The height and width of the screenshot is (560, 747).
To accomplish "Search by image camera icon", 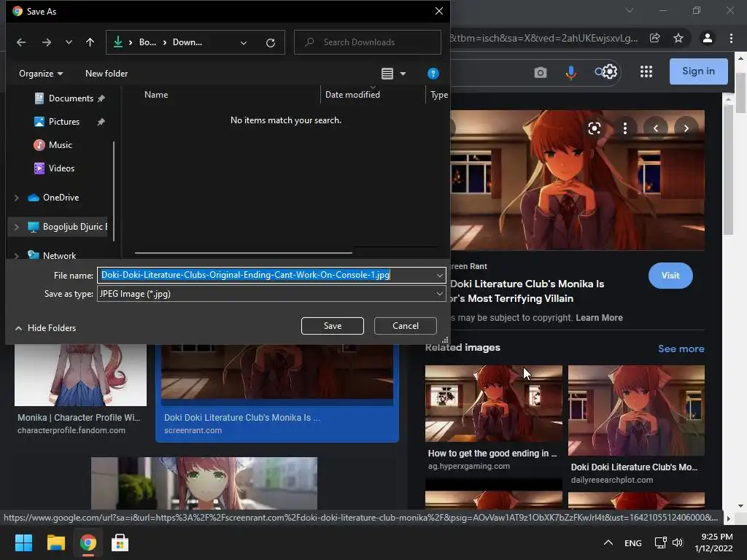I will coord(541,72).
